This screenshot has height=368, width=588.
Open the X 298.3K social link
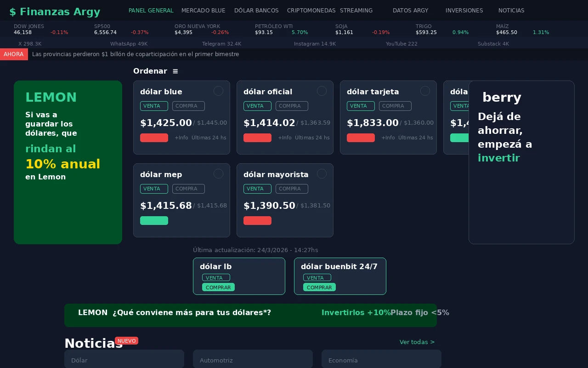30,44
